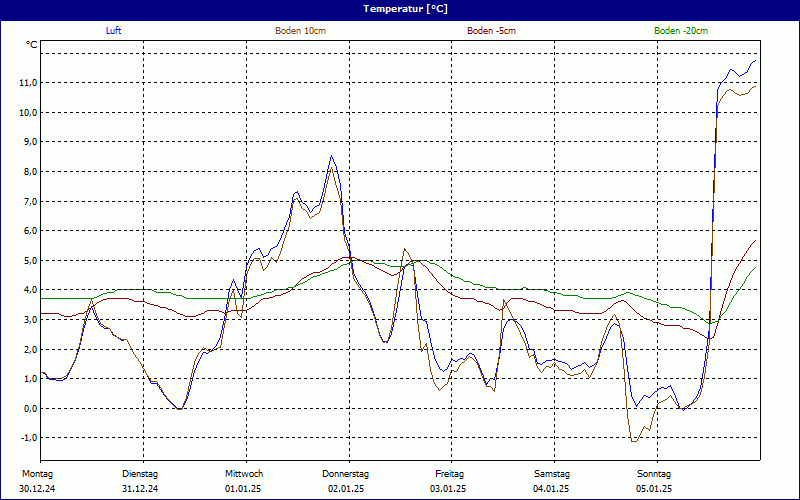The image size is (800, 500).
Task: Click the 0,0 y-axis value
Action: click(31, 408)
